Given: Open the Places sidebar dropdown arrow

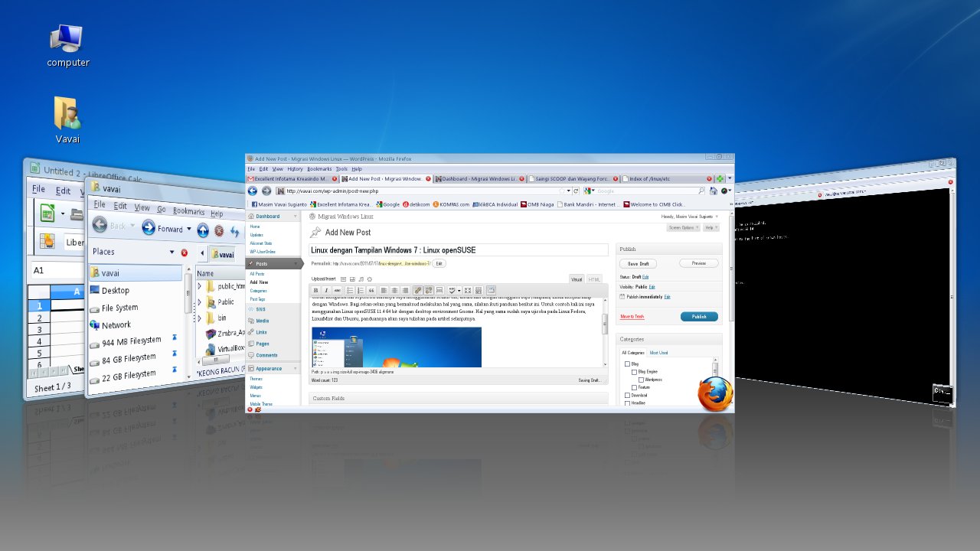Looking at the screenshot, I should coord(171,252).
